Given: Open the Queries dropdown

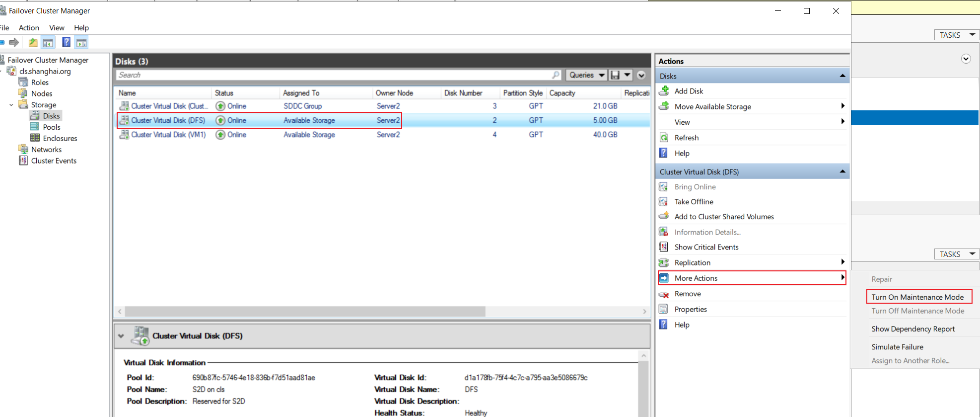Looking at the screenshot, I should point(587,75).
